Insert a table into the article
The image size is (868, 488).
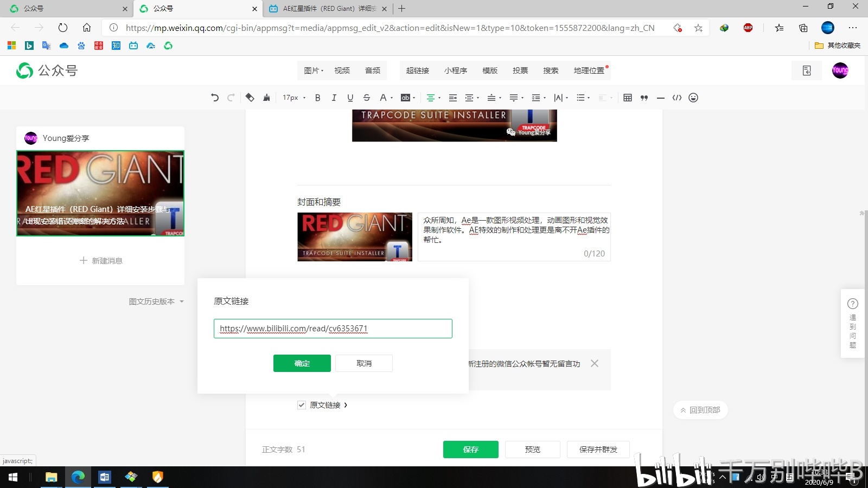[628, 98]
